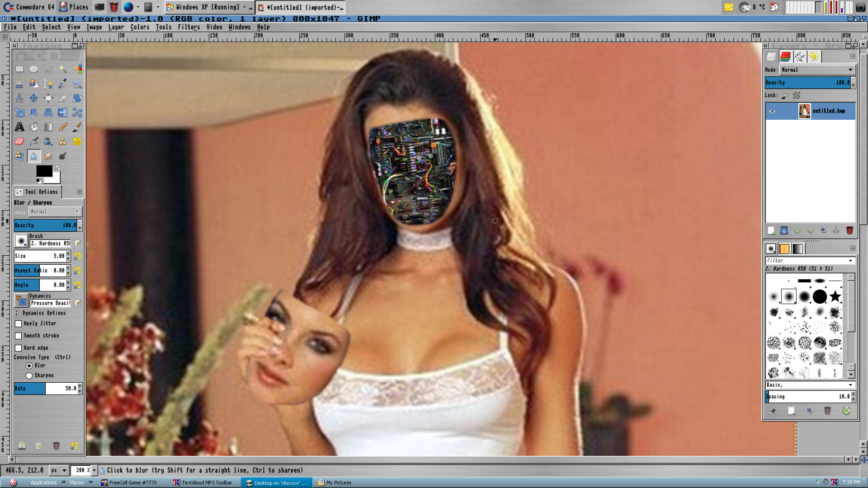Select the Cage Transform tool
Viewport: 868px width, 488px height.
pyautogui.click(x=77, y=113)
